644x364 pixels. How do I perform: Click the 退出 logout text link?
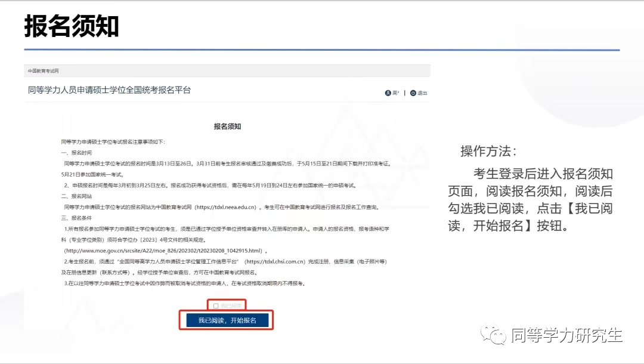pos(422,93)
